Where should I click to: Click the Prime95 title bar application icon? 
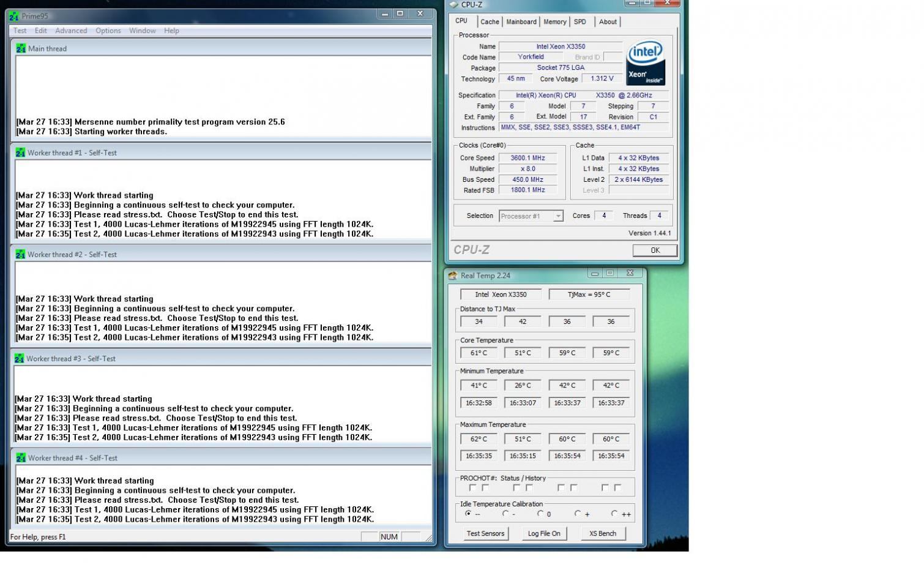coord(14,16)
